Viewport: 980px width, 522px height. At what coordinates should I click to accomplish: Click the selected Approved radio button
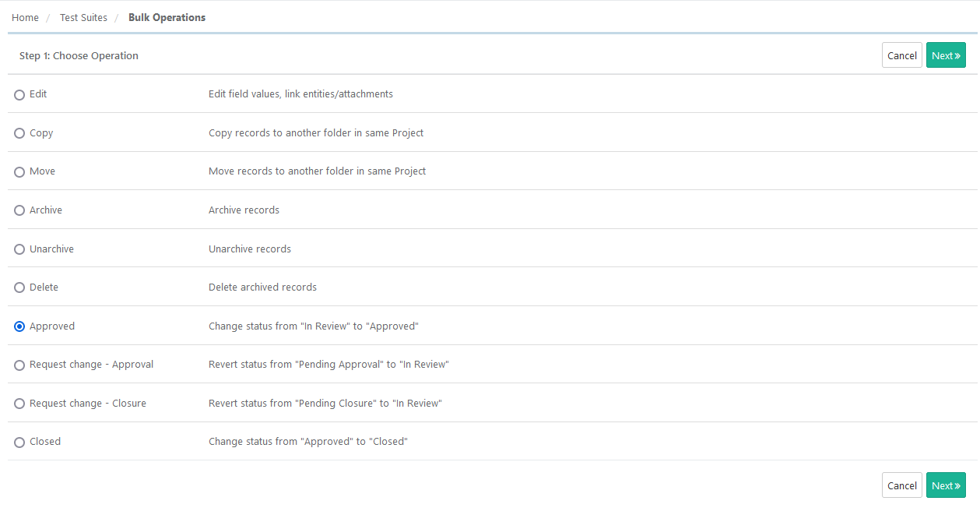pyautogui.click(x=19, y=326)
